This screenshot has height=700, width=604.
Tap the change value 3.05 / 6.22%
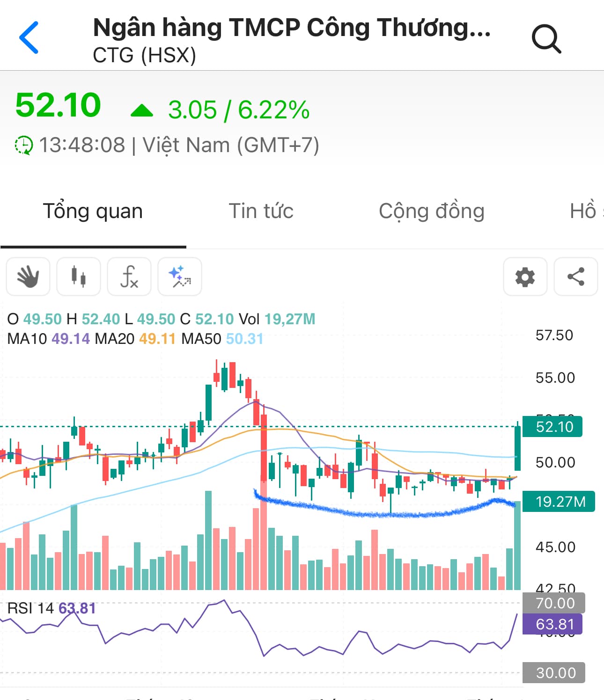239,110
